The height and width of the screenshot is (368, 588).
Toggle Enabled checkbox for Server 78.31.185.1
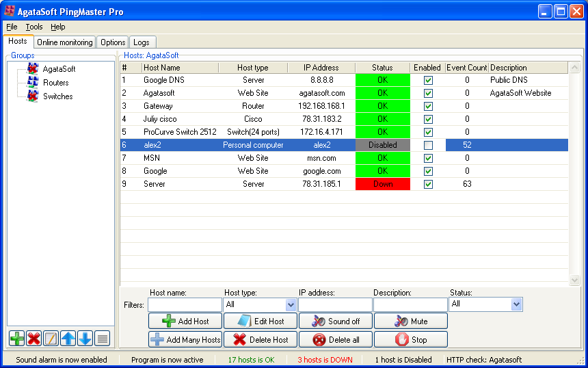[428, 184]
